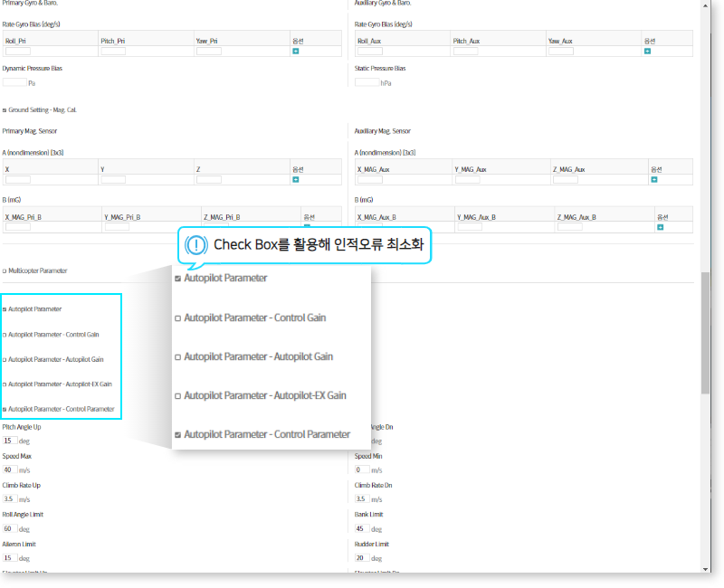Viewport: 724px width, 588px height.
Task: Edit the Aileron Limit value 15
Action: point(10,558)
